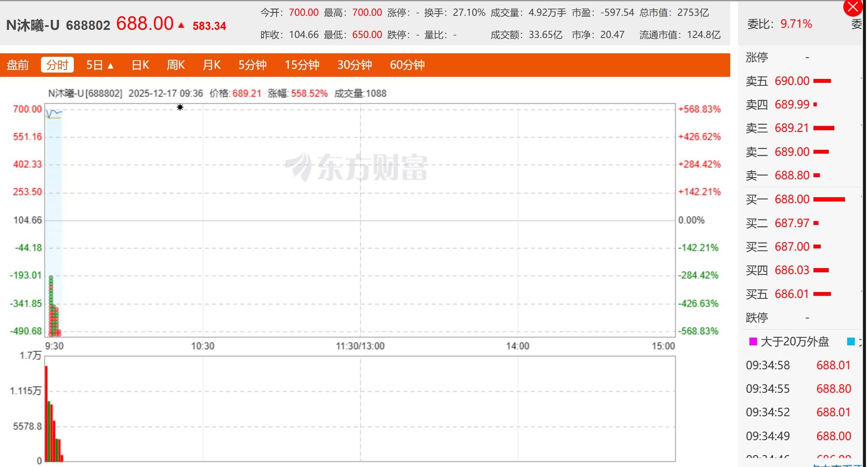The width and height of the screenshot is (868, 467).
Task: Click the 卖三 red volume bar
Action: (x=824, y=128)
